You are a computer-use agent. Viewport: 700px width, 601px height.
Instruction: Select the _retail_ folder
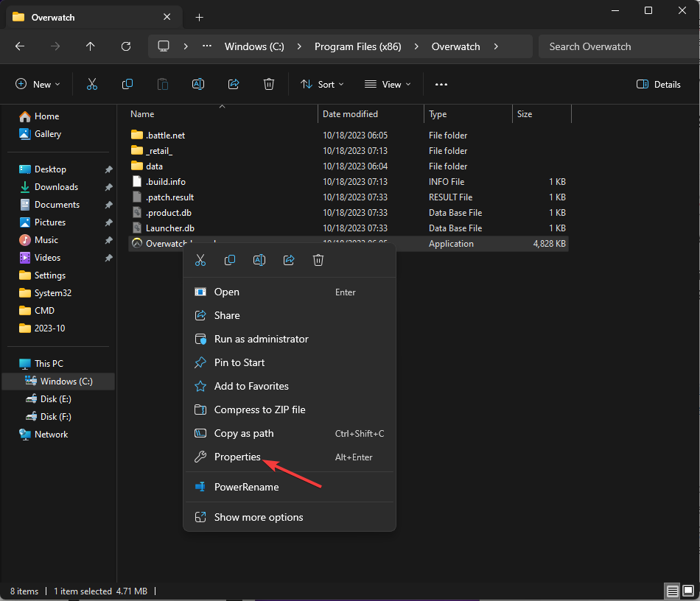pyautogui.click(x=349, y=151)
